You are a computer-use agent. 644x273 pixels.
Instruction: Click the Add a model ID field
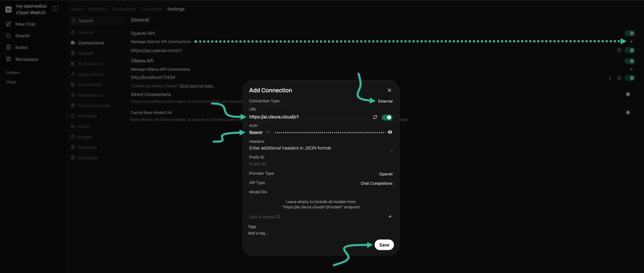317,217
